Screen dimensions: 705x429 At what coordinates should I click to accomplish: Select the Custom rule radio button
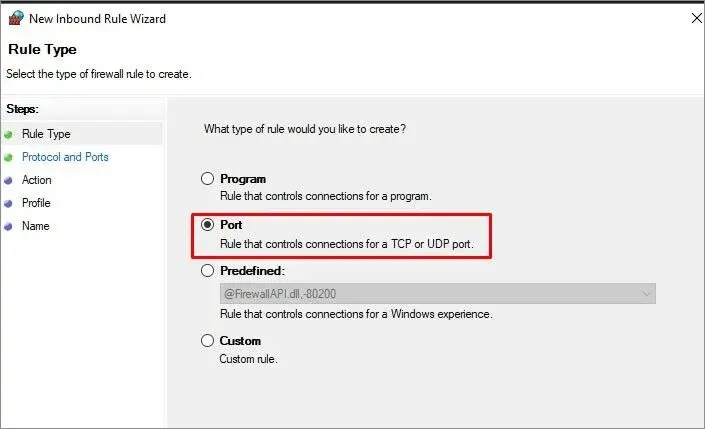[x=207, y=340]
